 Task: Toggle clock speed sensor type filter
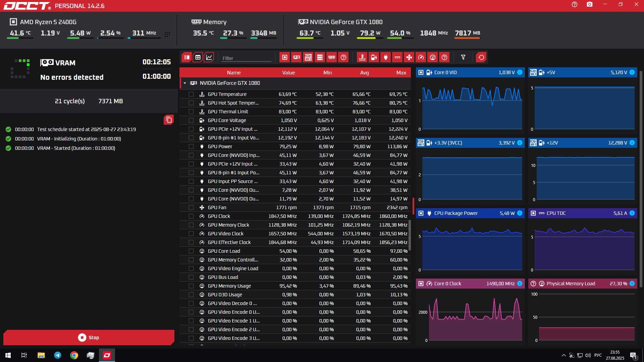pyautogui.click(x=421, y=57)
